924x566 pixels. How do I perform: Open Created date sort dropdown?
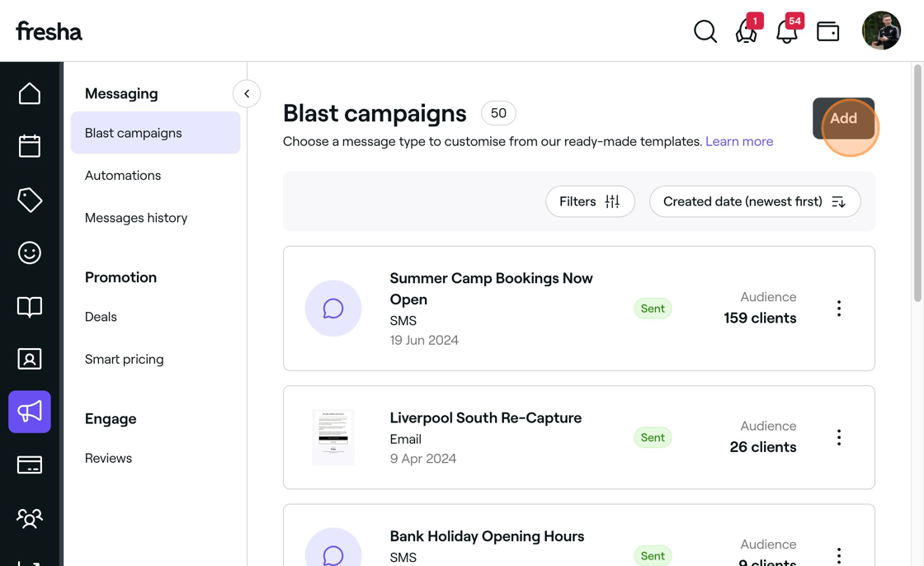[x=755, y=201]
